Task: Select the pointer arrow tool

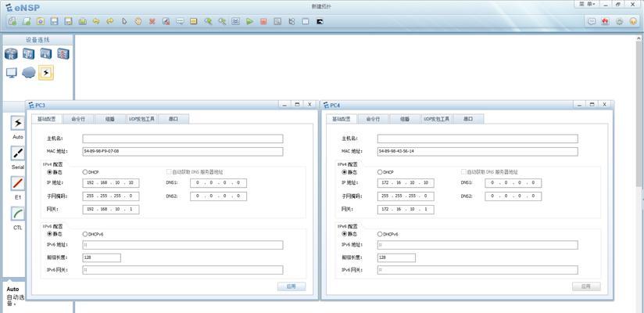Action: click(x=124, y=21)
